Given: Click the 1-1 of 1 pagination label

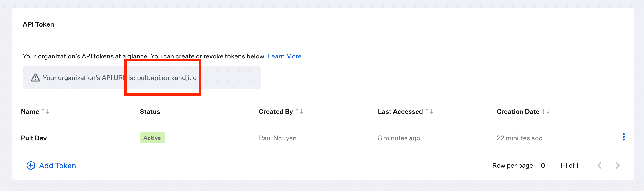Looking at the screenshot, I should click(569, 166).
